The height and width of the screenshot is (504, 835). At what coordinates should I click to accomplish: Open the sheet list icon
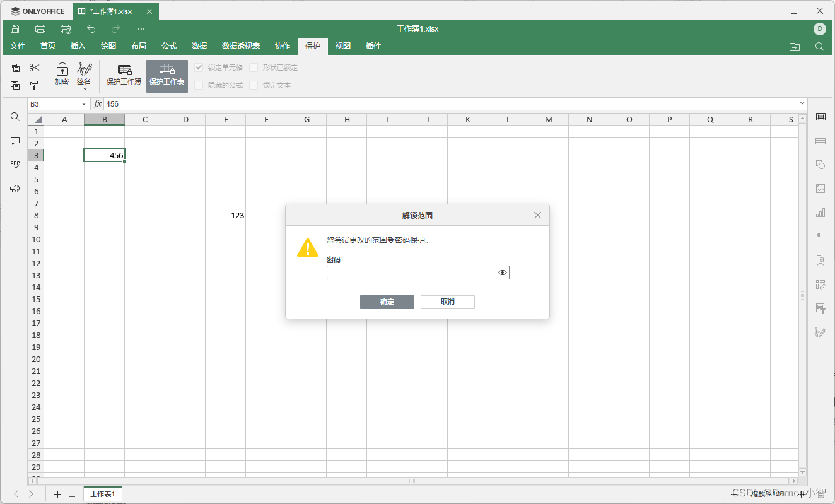tap(72, 494)
